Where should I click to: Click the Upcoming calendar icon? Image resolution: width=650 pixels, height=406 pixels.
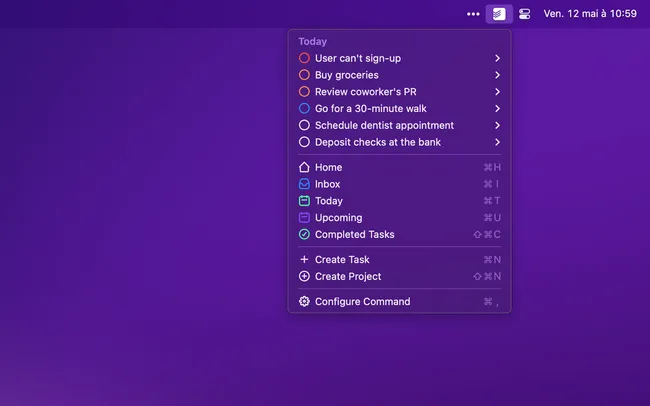click(x=304, y=218)
